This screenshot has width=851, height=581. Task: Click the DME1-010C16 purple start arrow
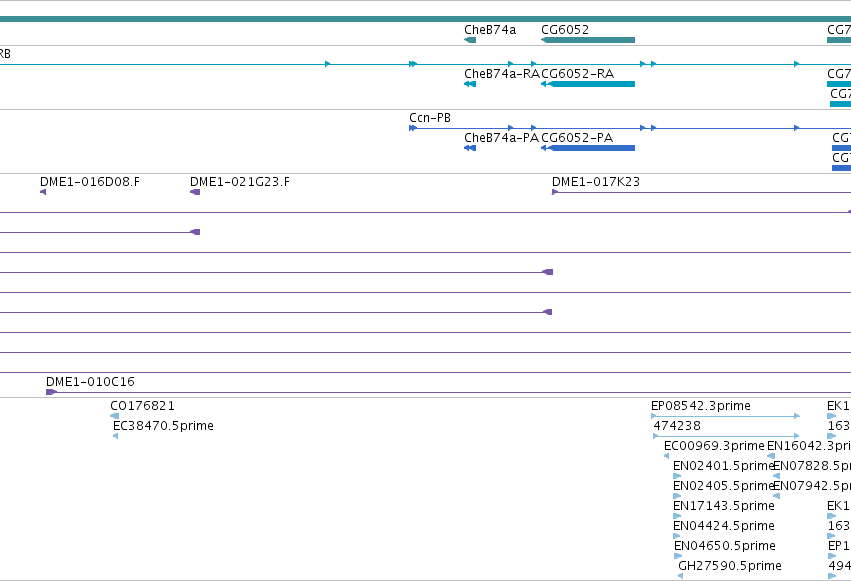(52, 392)
